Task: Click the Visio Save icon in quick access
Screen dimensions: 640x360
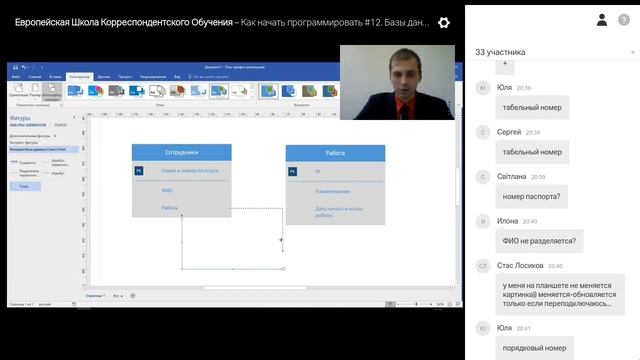Action: click(15, 67)
